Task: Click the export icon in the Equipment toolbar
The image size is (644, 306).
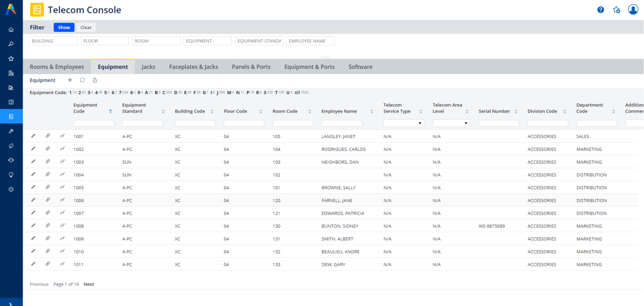Action: pyautogui.click(x=95, y=80)
